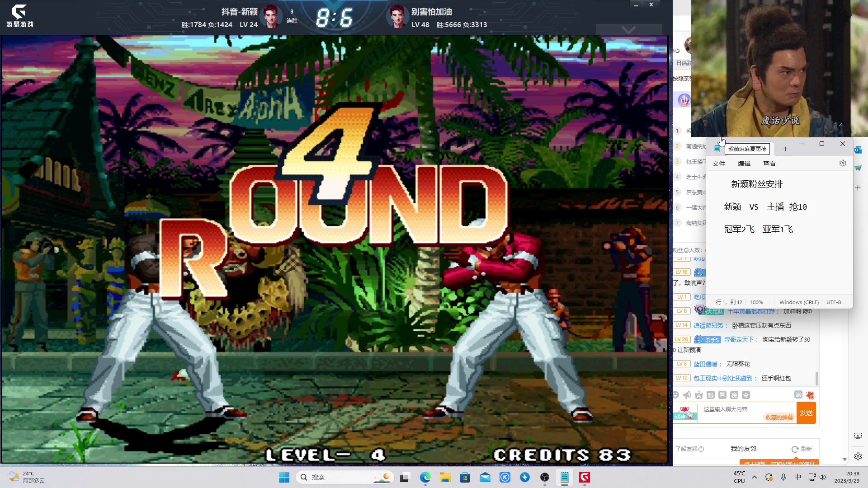Viewport: 868px width, 488px height.
Task: Open the profile of user 蓝田遇暖 in chat
Action: coord(705,364)
